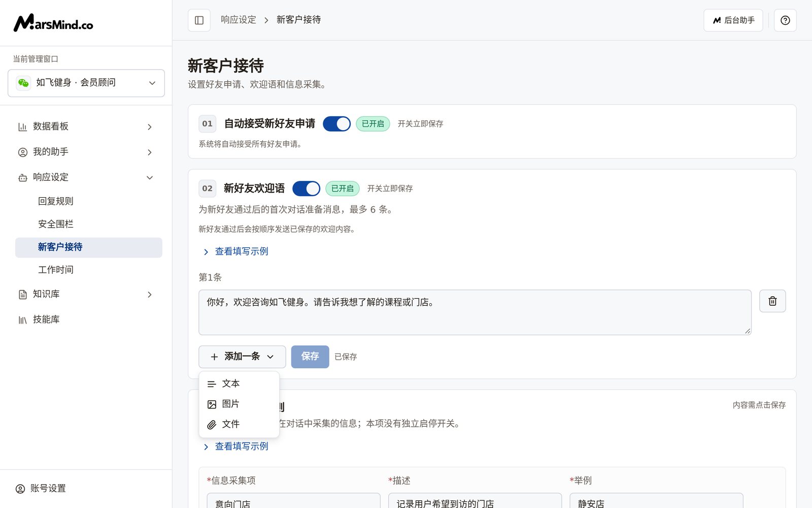Click text lines icon beside 文本
The height and width of the screenshot is (508, 812).
(212, 385)
